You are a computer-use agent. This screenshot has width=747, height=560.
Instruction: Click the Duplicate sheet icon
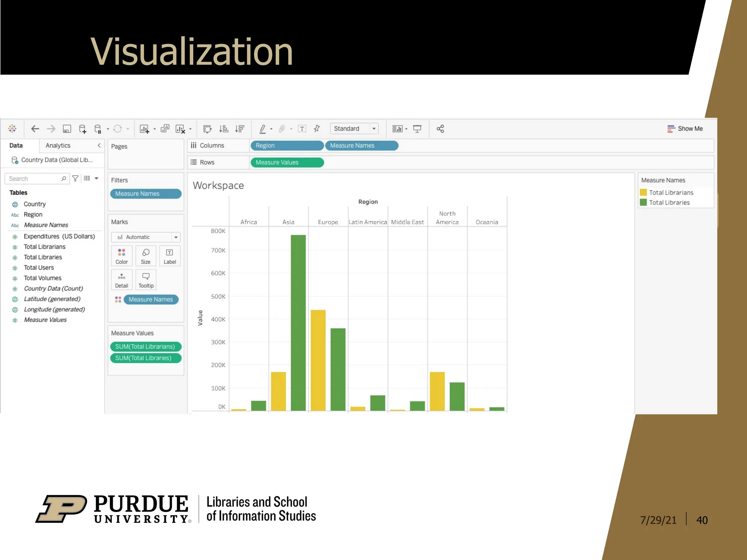[x=165, y=128]
